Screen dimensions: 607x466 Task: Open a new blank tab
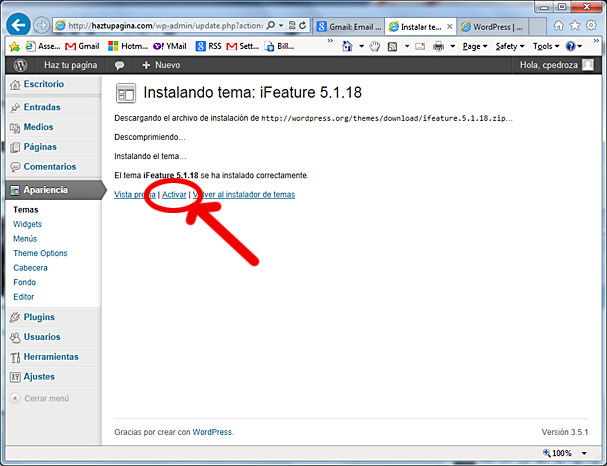point(537,27)
